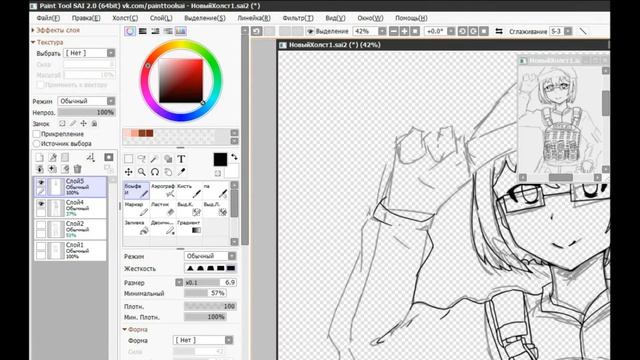The width and height of the screenshot is (640, 360).
Task: Click the undo arrow in the top toolbar
Action: click(257, 31)
